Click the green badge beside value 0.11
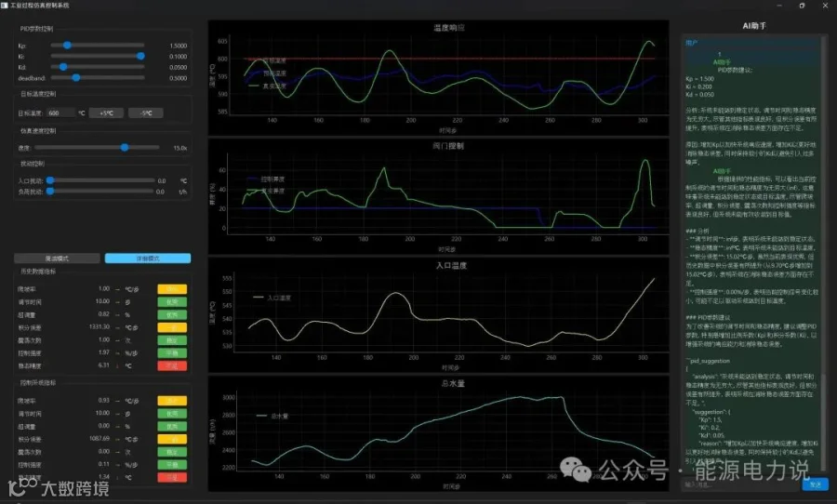Screen dimensions: 837x504 coord(172,465)
